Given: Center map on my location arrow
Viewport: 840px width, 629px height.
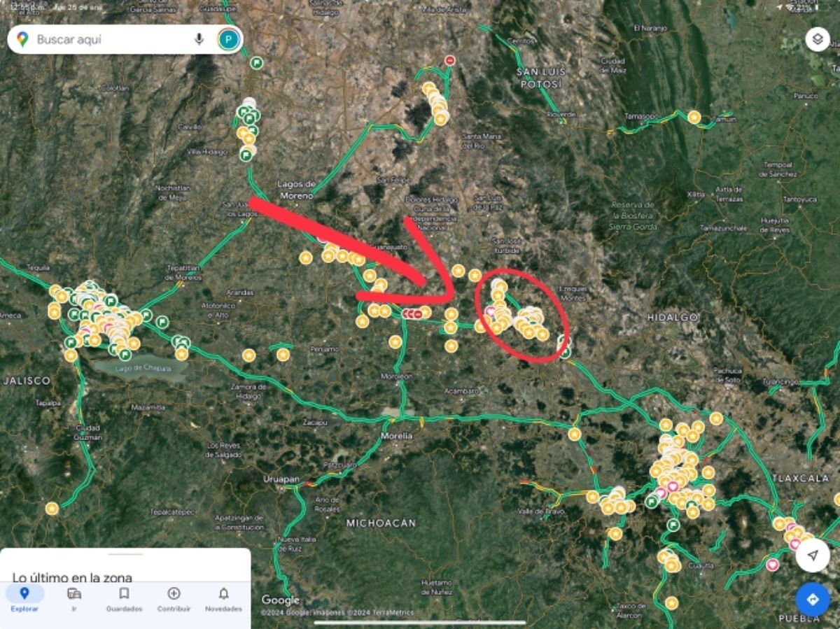Looking at the screenshot, I should 812,555.
